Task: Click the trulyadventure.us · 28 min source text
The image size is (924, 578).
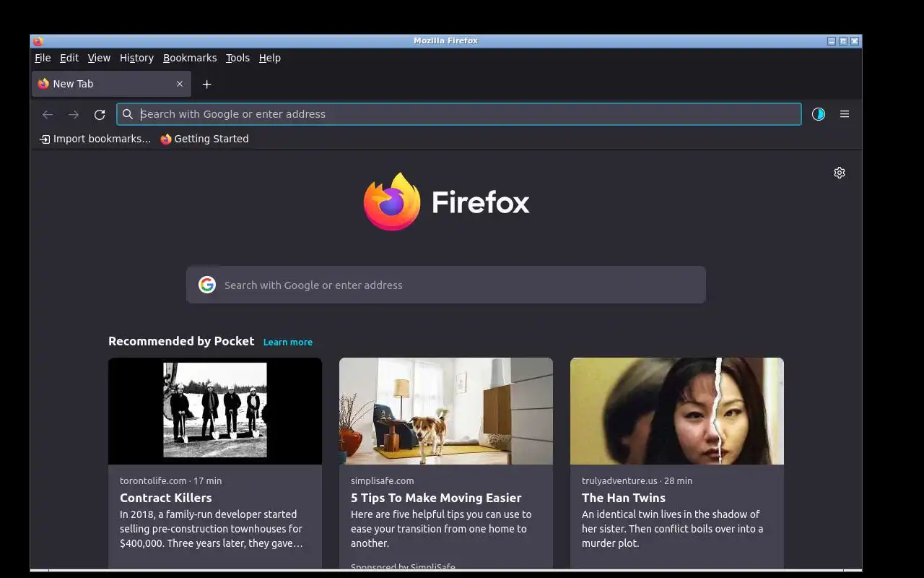Action: 637,480
